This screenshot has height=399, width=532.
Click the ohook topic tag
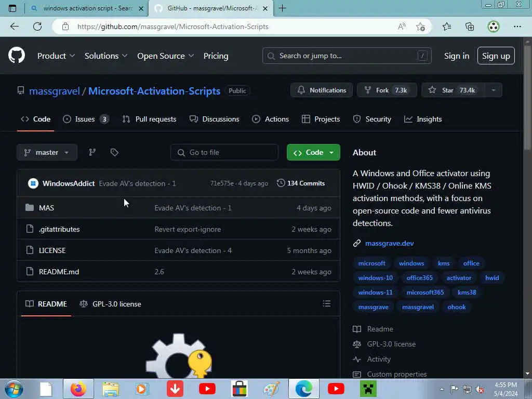pyautogui.click(x=456, y=307)
